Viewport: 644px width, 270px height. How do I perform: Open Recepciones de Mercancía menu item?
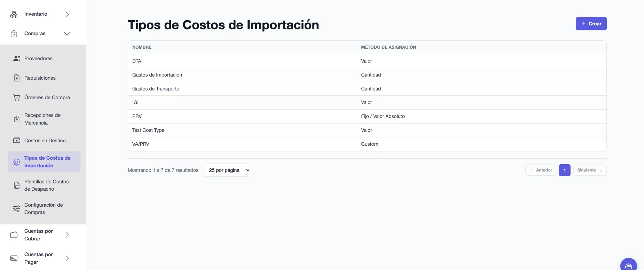[44, 119]
